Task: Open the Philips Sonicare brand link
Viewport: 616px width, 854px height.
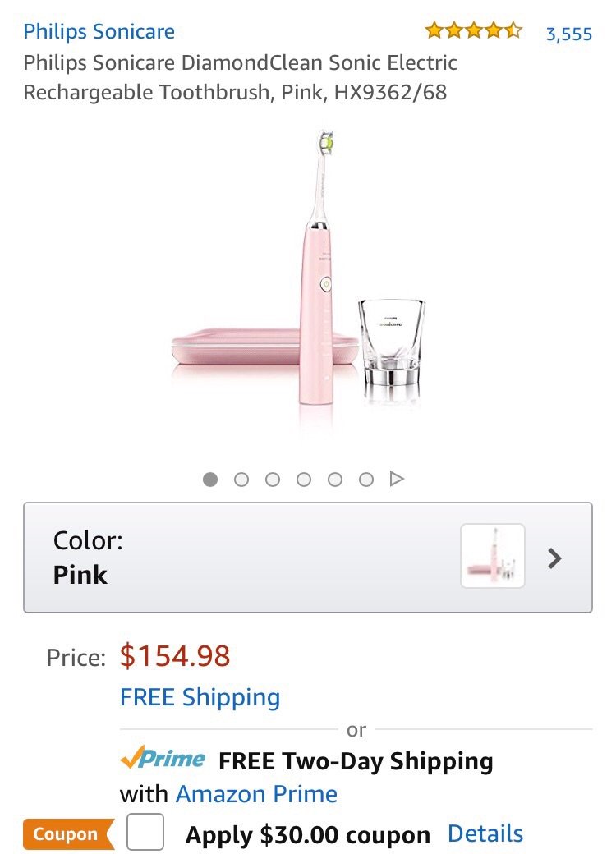Action: click(x=99, y=32)
